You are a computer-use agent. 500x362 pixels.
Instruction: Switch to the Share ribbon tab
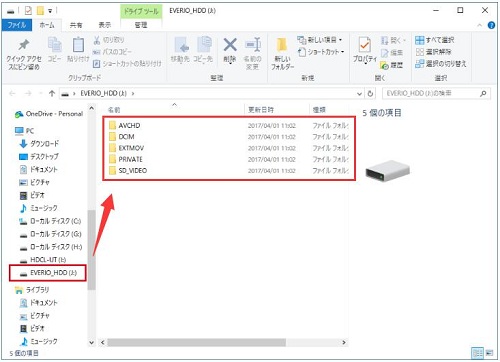click(76, 25)
